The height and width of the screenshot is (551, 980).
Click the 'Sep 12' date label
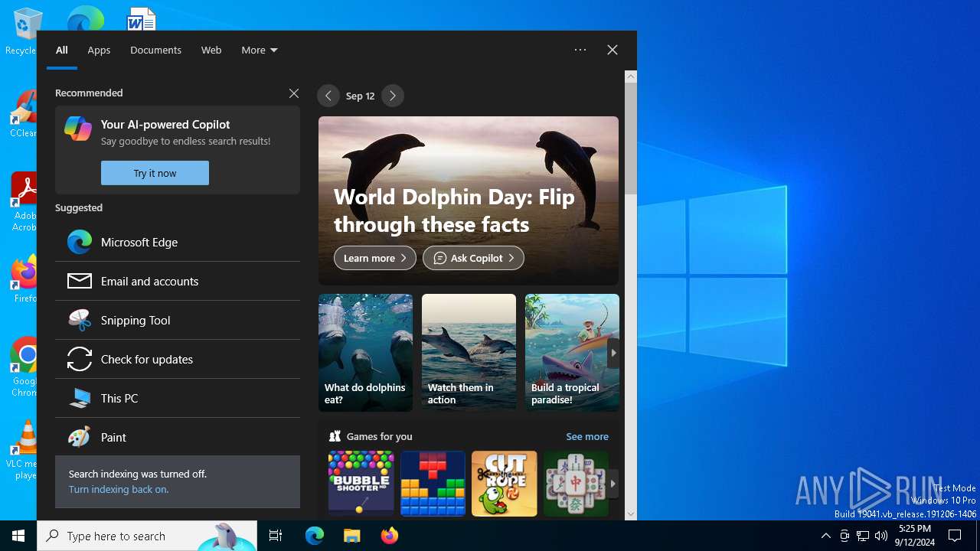[x=360, y=96]
